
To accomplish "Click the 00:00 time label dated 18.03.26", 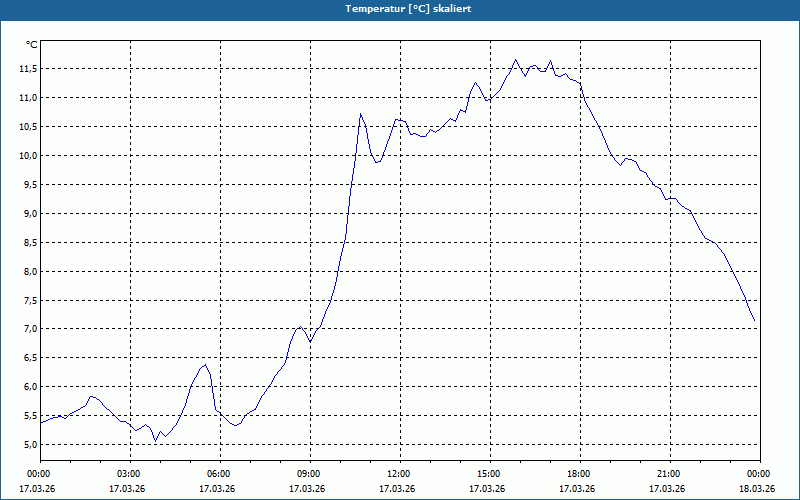I will (760, 474).
